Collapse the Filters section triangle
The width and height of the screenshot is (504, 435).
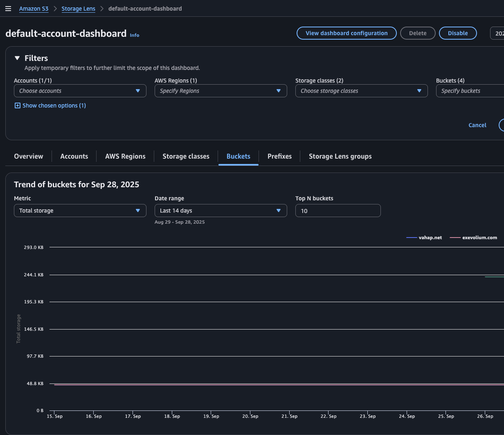point(17,58)
